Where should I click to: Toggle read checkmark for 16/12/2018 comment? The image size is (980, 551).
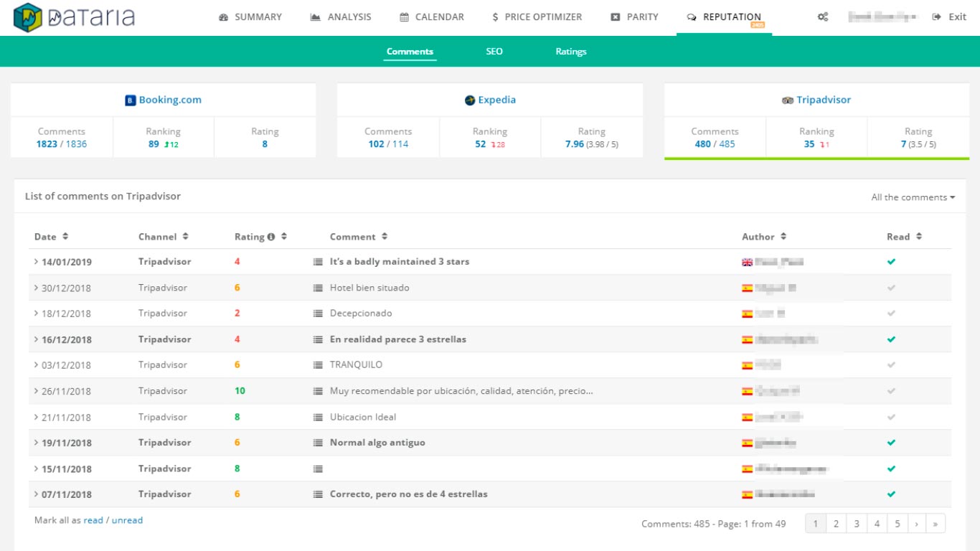(x=891, y=339)
